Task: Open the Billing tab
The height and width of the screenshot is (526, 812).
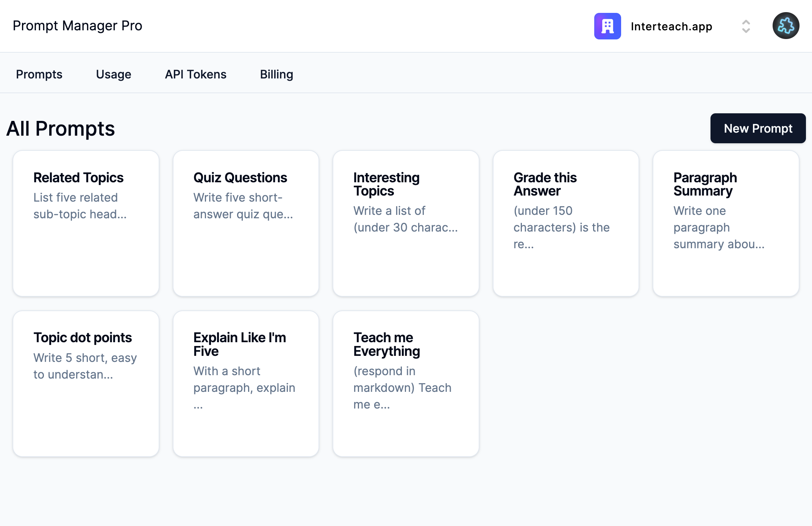Action: click(x=276, y=74)
